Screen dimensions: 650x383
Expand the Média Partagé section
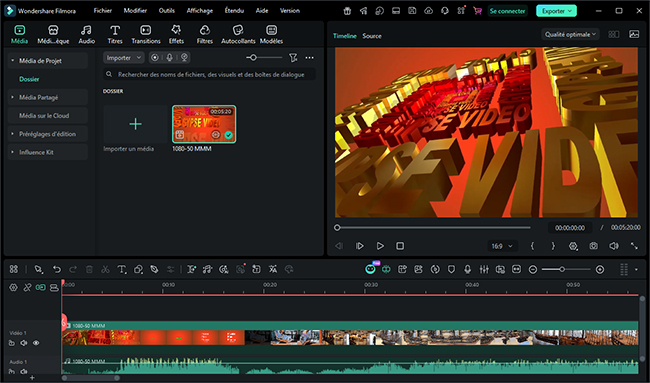12,97
